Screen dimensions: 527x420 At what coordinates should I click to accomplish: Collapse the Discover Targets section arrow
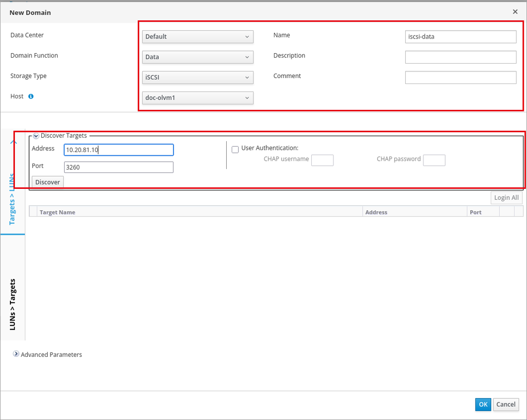tap(36, 136)
